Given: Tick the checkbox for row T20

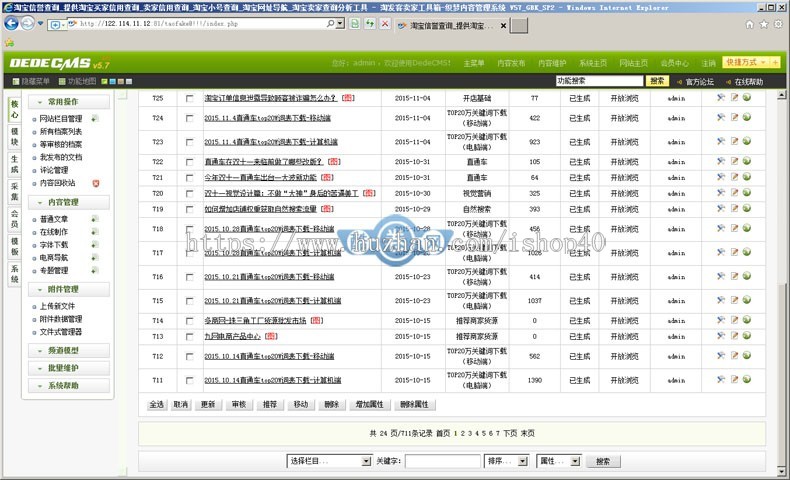Looking at the screenshot, I should 190,193.
